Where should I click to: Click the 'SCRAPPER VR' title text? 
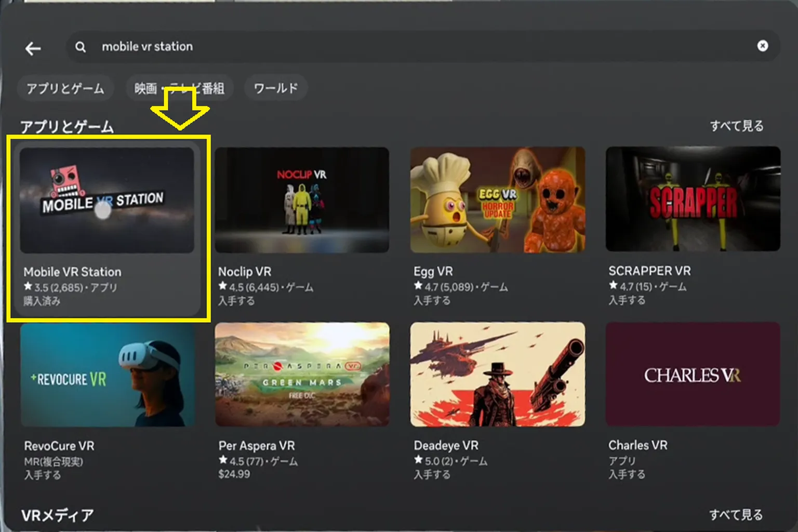(x=650, y=271)
